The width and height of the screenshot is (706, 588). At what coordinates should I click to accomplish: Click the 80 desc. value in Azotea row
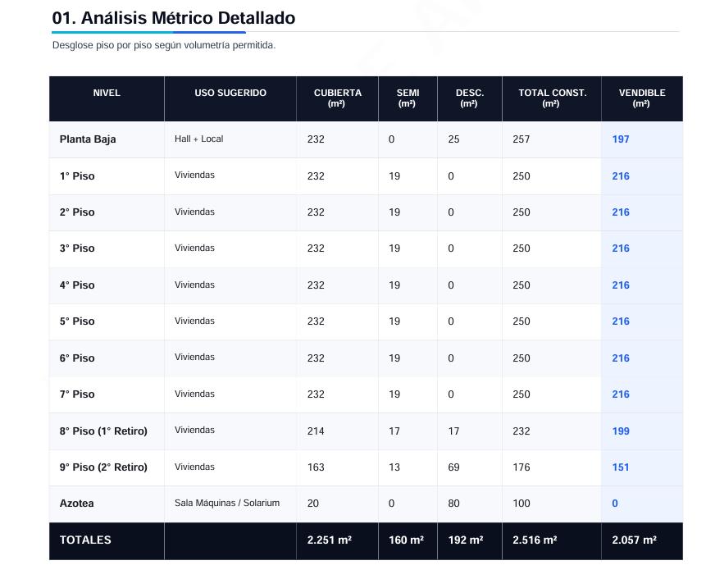tap(453, 504)
